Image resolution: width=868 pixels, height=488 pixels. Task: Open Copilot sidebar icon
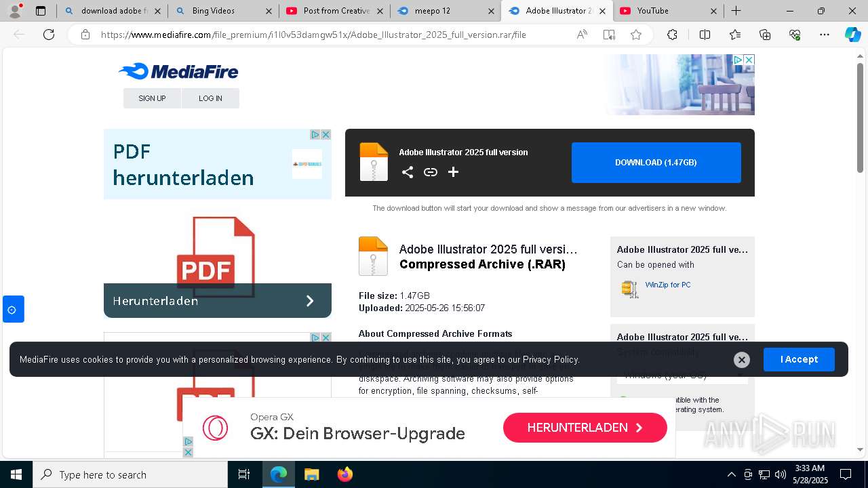[x=852, y=35]
